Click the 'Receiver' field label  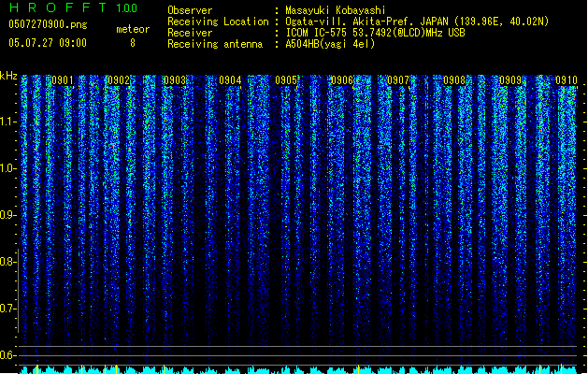[190, 33]
